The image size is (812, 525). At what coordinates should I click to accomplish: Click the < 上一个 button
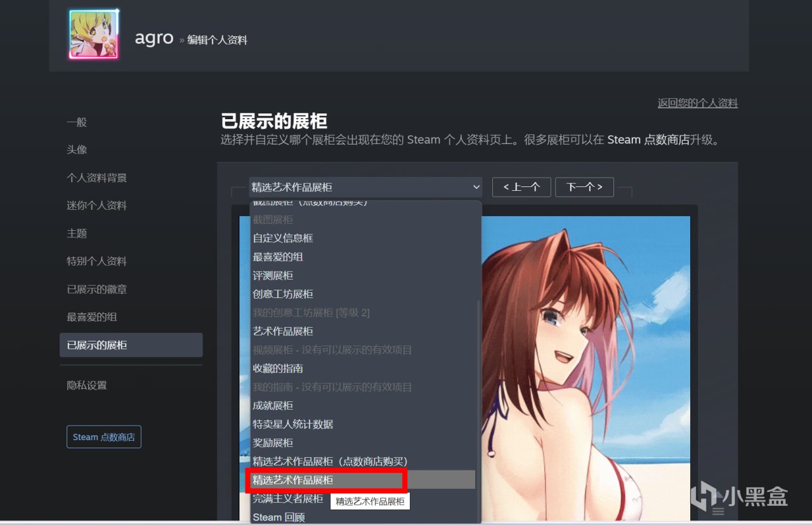[x=521, y=187]
